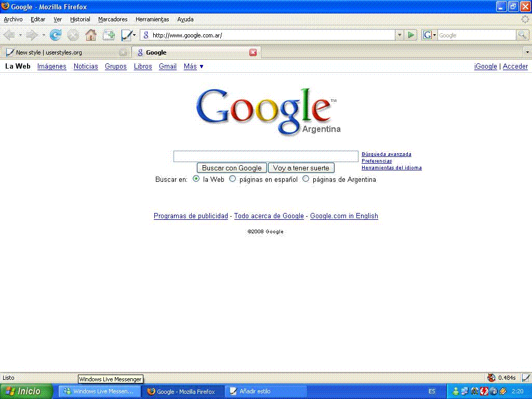Open 'Herramientas del idioma' link
The width and height of the screenshot is (532, 399).
click(x=392, y=168)
